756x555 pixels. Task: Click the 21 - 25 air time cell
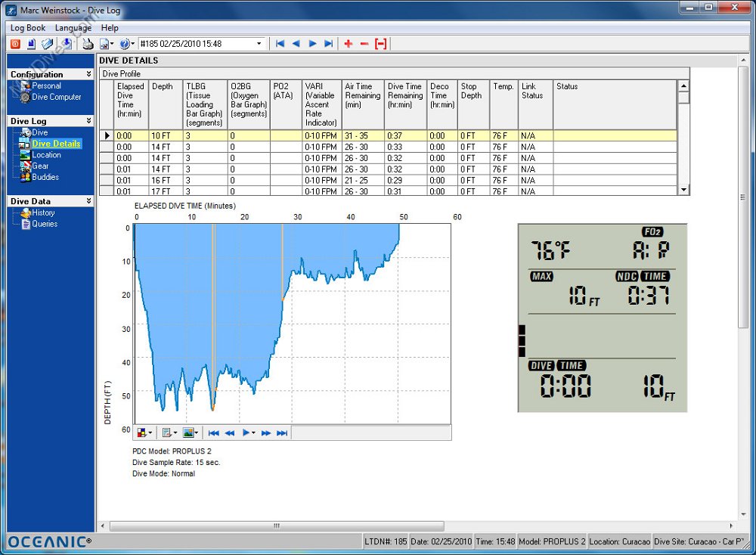tap(363, 181)
